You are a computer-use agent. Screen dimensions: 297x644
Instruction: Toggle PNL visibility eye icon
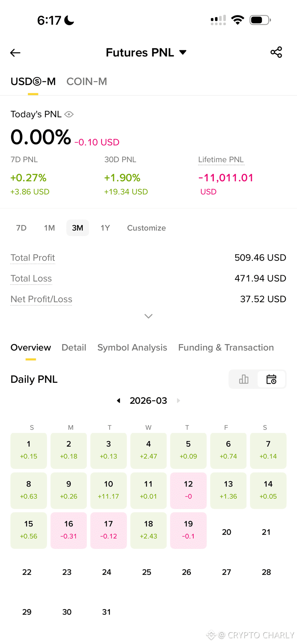coord(69,114)
